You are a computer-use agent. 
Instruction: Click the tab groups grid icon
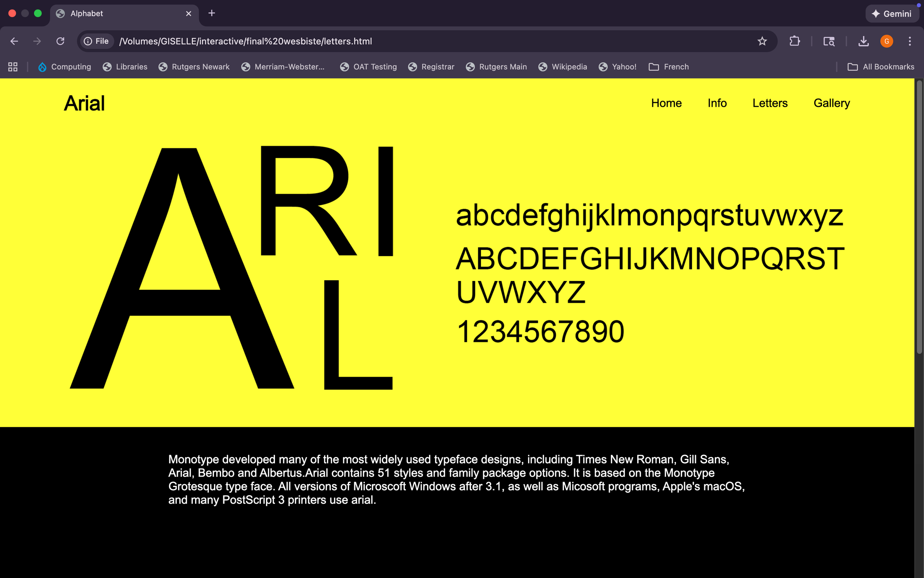12,67
